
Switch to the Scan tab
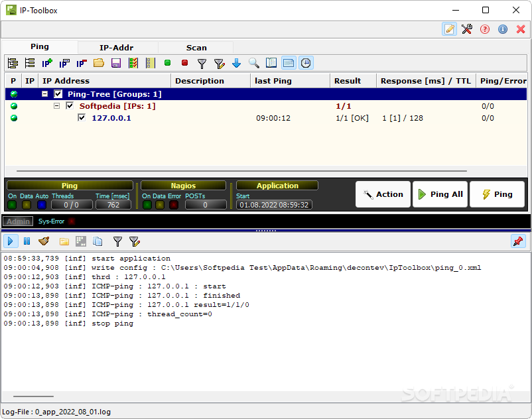[x=196, y=48]
